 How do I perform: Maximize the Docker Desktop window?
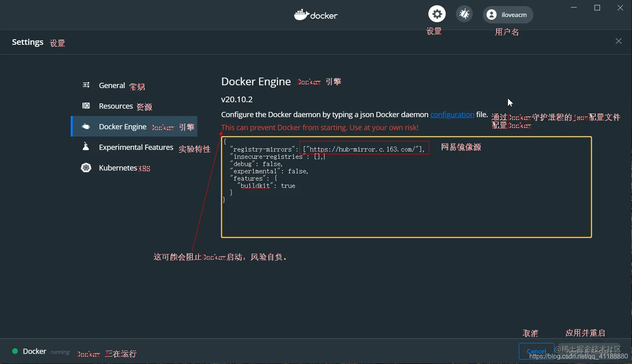click(x=597, y=8)
